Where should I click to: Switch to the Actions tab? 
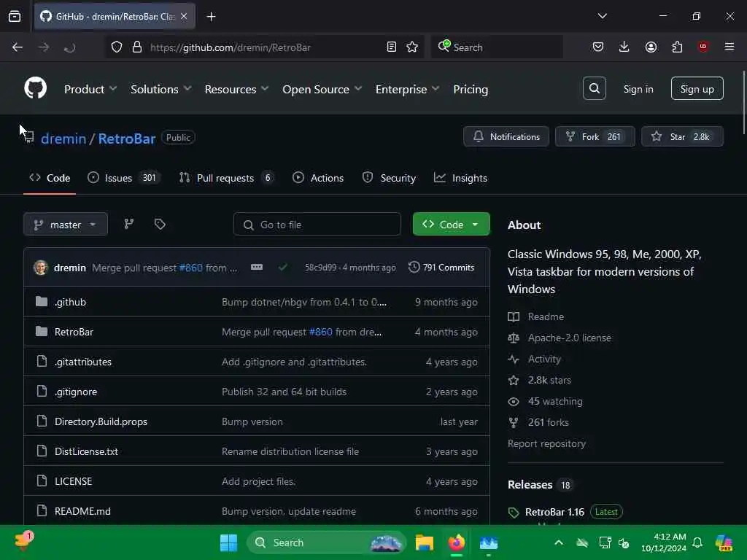pos(318,178)
